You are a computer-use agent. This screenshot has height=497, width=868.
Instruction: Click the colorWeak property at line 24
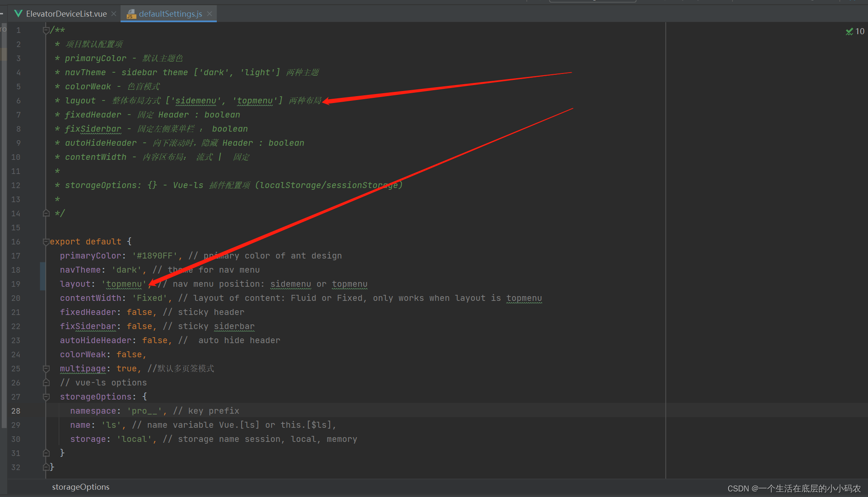pos(83,354)
